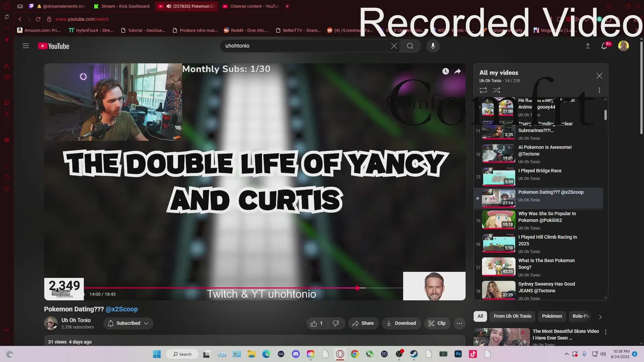Screen dimensions: 644x362
Task: Play Trump Sending Nuclear Submarines video
Action: point(539,130)
